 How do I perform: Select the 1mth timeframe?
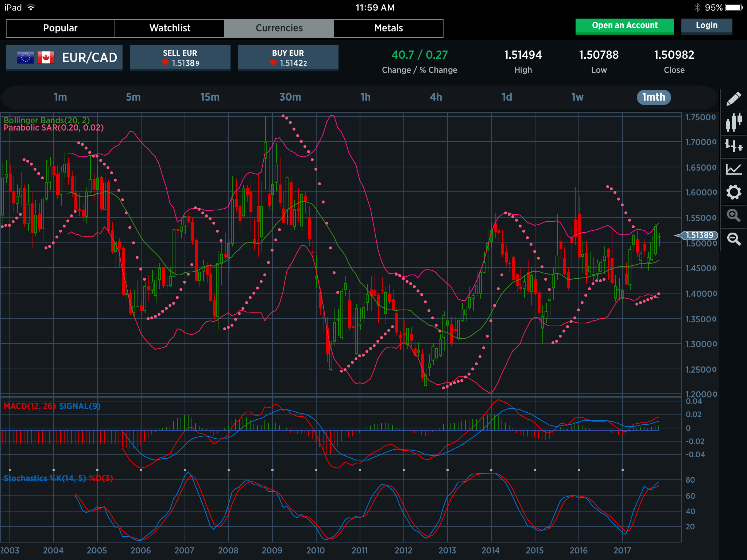click(x=654, y=97)
